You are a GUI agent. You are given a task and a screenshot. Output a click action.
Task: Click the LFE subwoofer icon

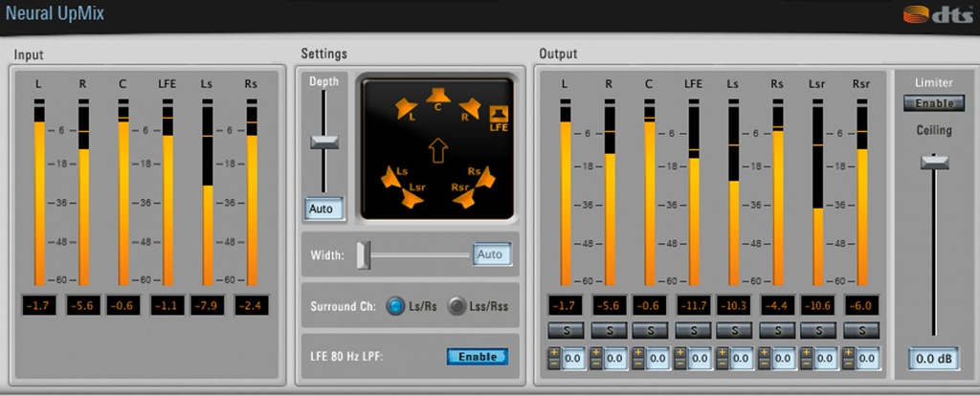(x=499, y=114)
